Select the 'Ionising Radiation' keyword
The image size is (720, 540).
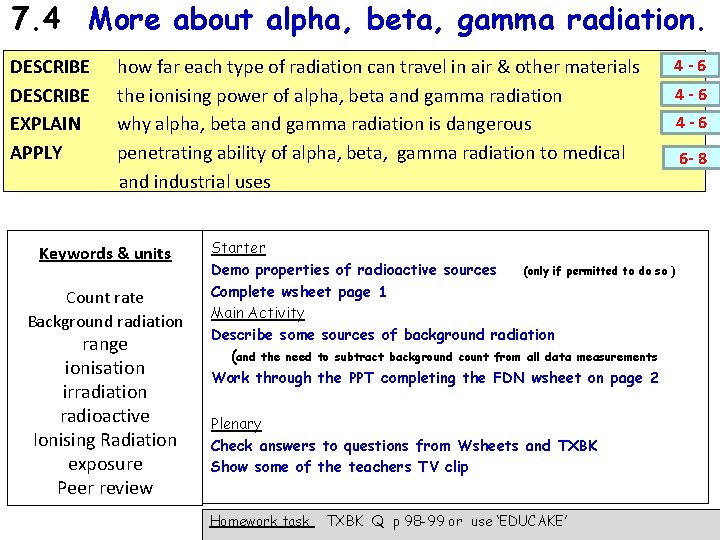click(x=105, y=440)
